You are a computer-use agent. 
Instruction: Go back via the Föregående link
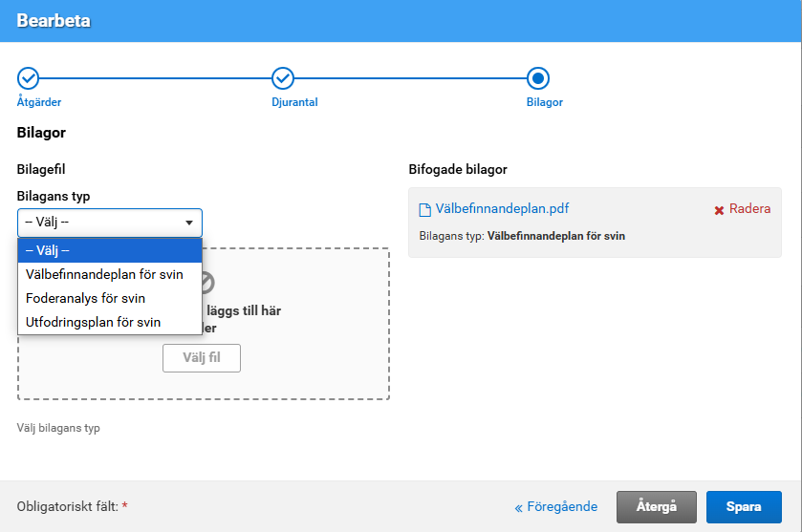pyautogui.click(x=556, y=507)
